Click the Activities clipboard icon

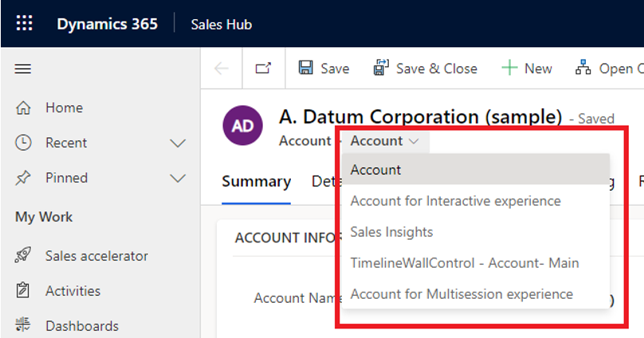pos(23,290)
